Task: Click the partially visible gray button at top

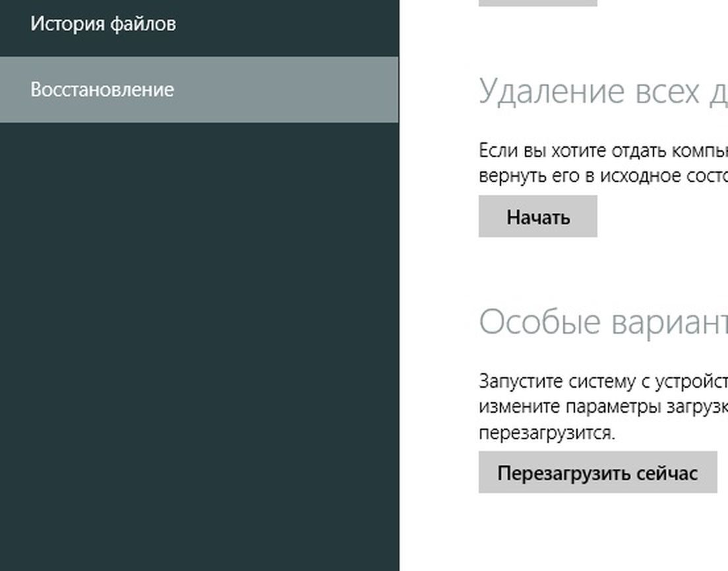Action: 537,3
